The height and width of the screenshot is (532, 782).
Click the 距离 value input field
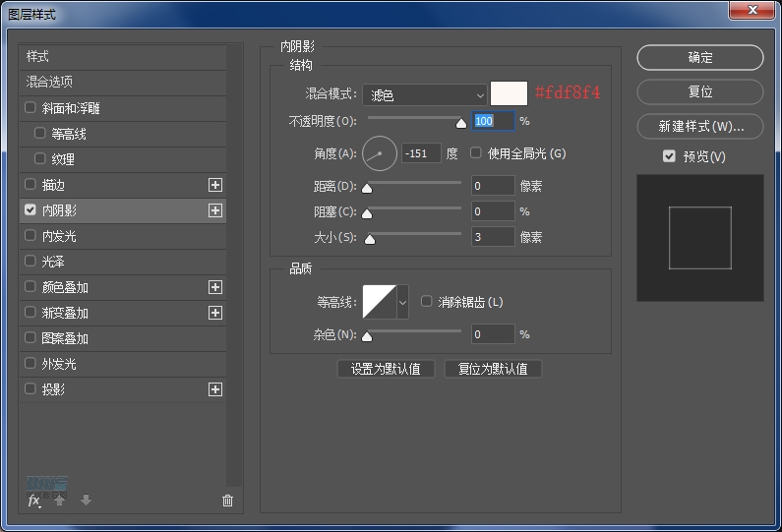493,186
